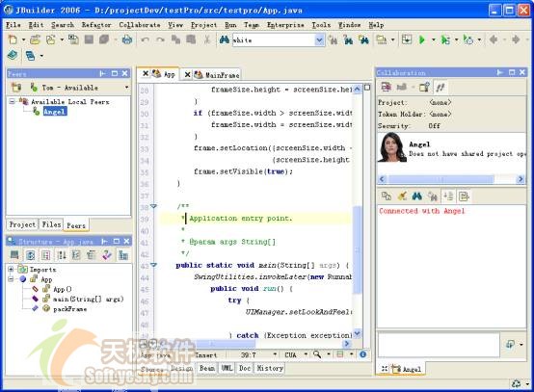This screenshot has height=392, width=534.
Task: Run the project with green play icon
Action: 422,39
